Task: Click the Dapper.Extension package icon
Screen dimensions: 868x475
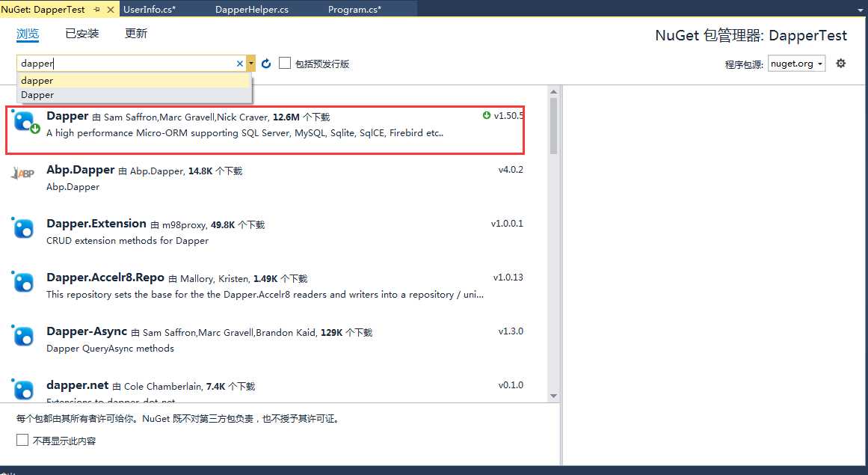Action: point(23,227)
